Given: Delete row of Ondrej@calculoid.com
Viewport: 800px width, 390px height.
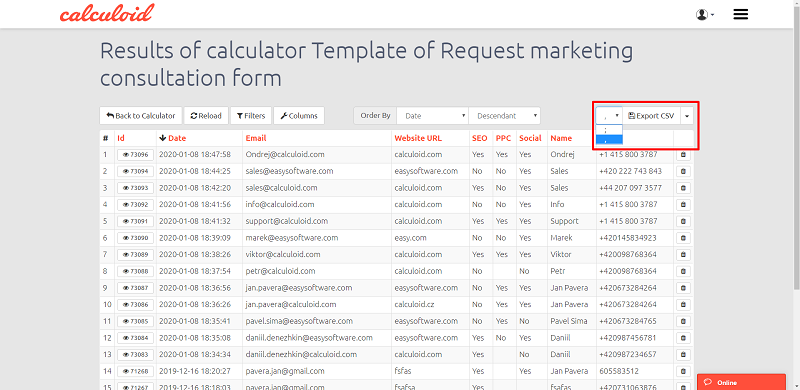Looking at the screenshot, I should (x=683, y=155).
